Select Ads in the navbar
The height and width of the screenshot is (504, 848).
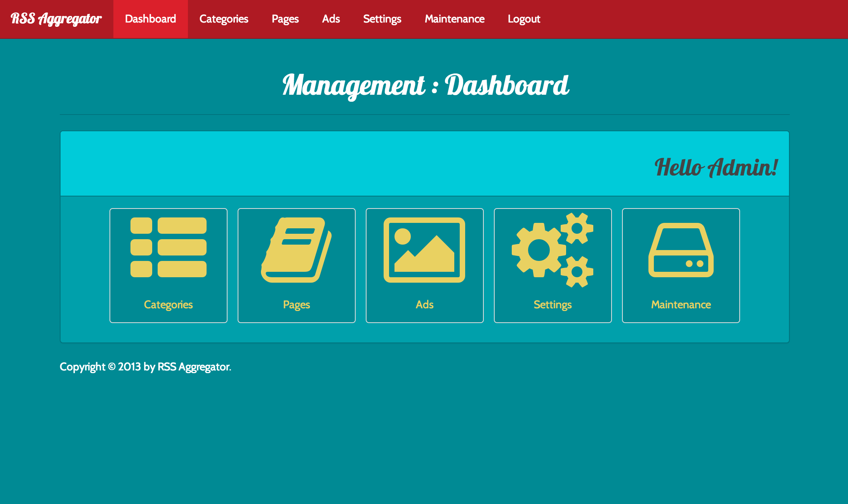point(331,19)
